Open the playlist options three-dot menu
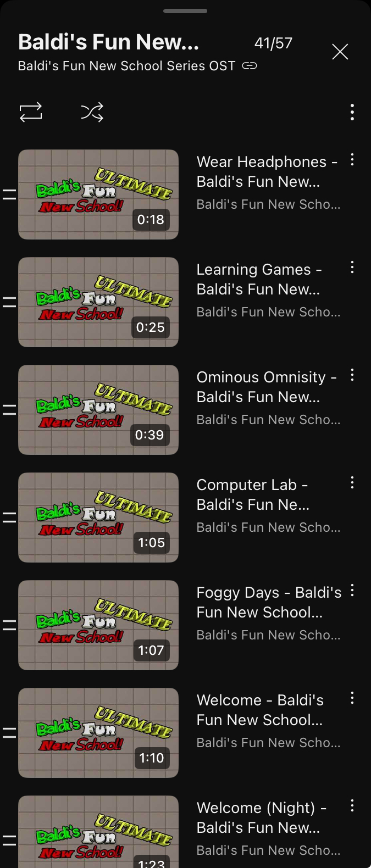This screenshot has height=868, width=371. pos(352,112)
